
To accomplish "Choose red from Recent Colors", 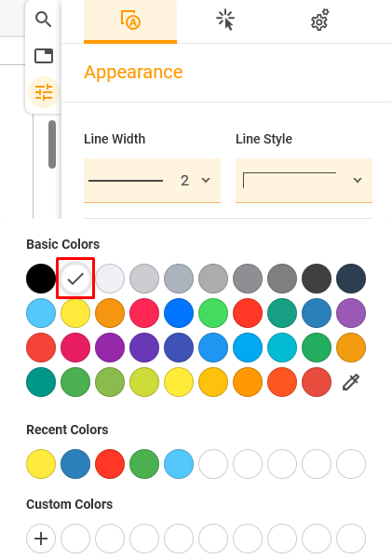I will 110,464.
